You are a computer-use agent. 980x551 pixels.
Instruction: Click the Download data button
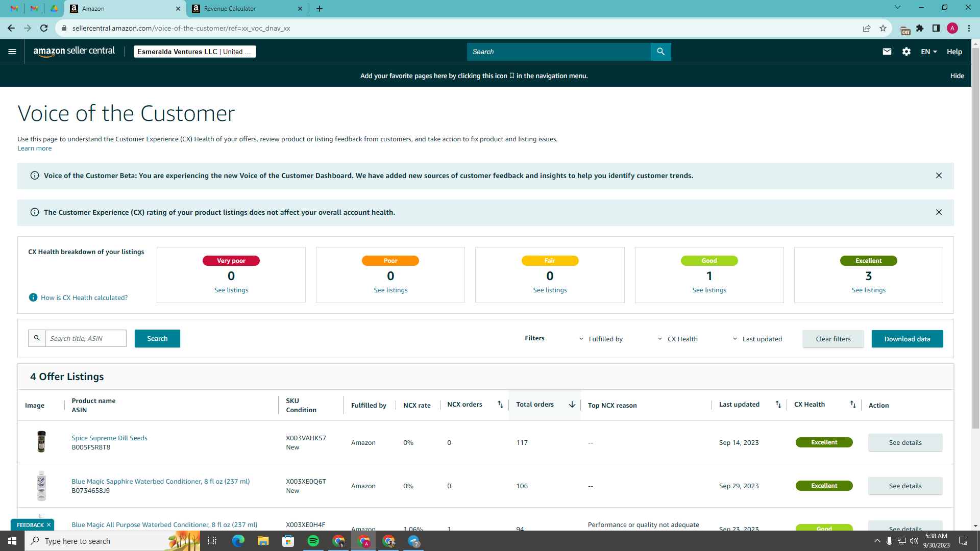pos(907,339)
